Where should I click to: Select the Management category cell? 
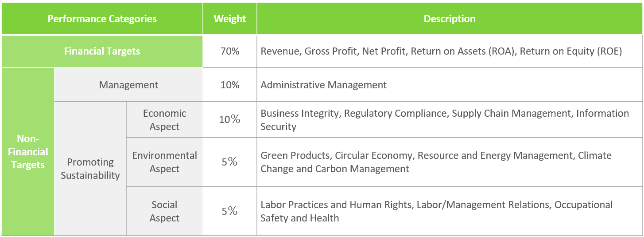(x=128, y=85)
